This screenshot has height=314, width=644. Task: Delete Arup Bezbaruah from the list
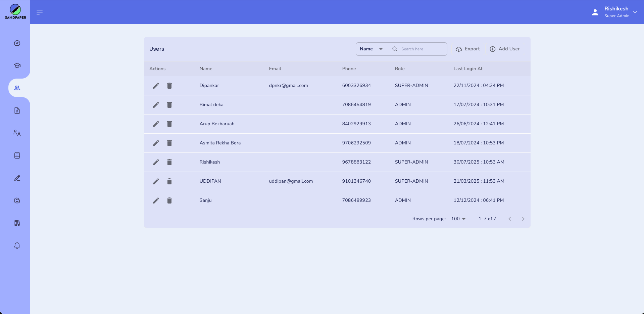click(x=169, y=124)
